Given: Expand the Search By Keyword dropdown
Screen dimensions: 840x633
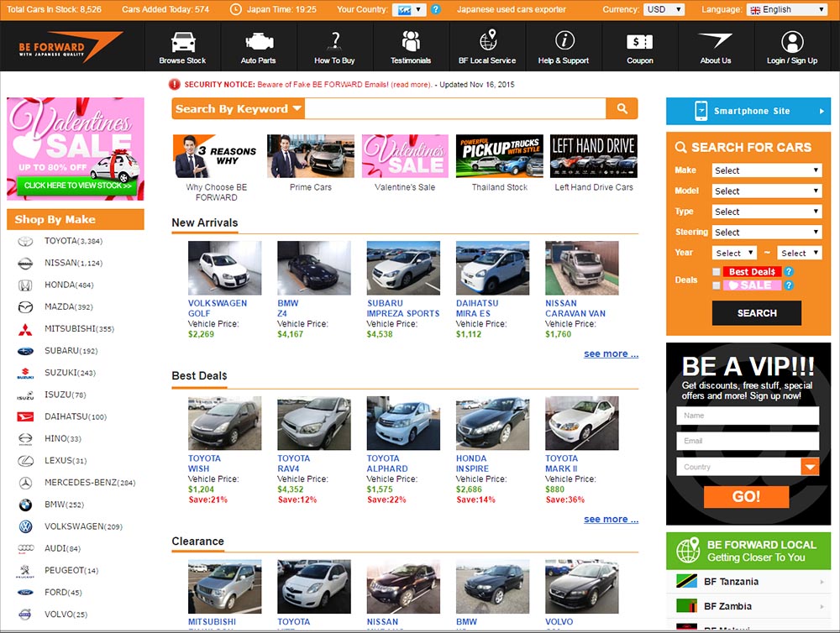Looking at the screenshot, I should point(239,108).
